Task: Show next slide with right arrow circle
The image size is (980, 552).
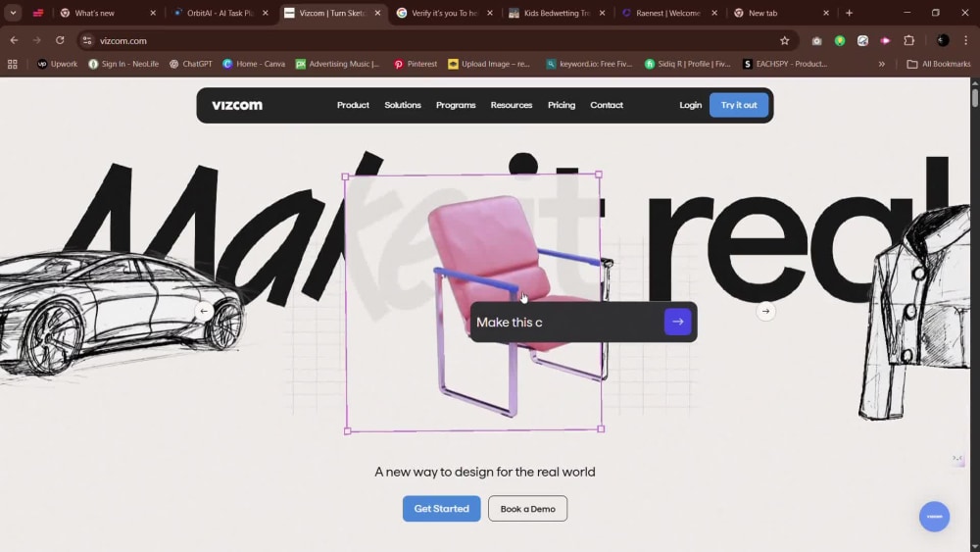Action: coord(765,311)
